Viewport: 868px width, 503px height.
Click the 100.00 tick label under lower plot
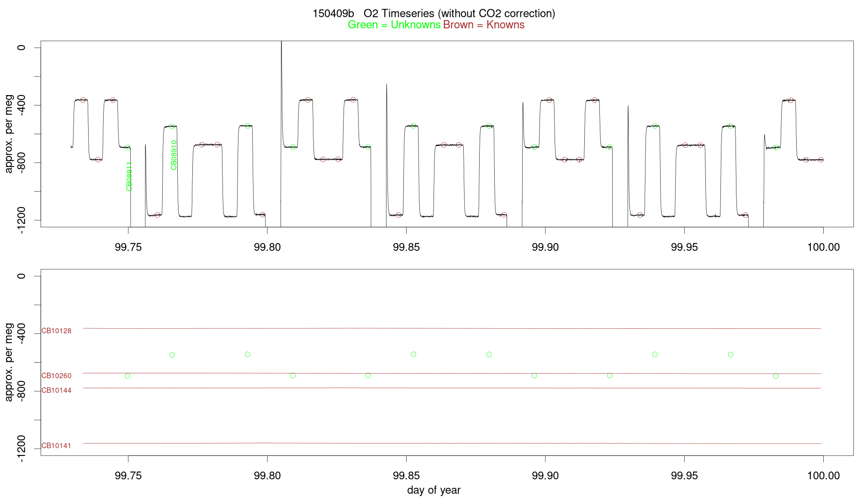pos(823,476)
